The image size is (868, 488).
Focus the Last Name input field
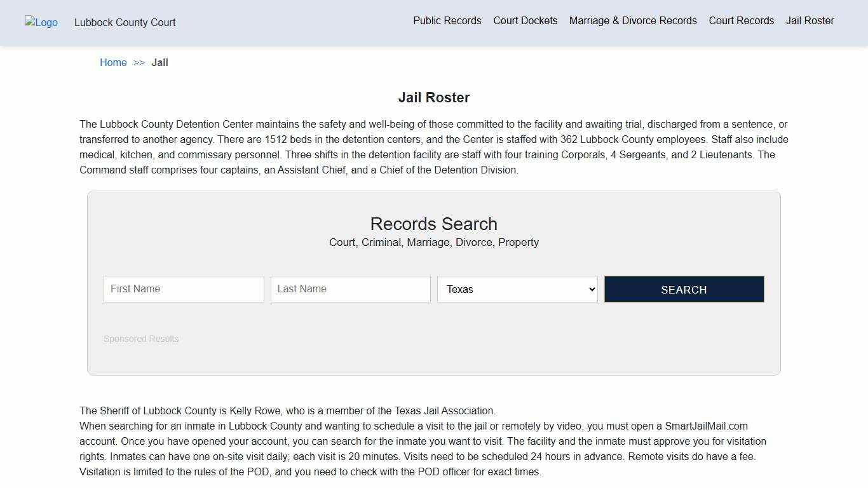tap(350, 288)
